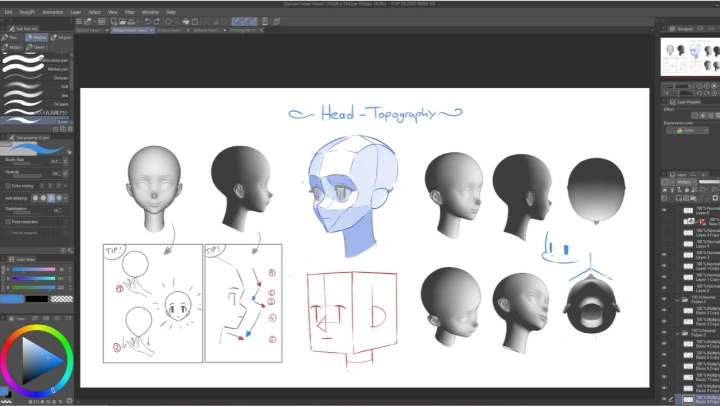Hide Layer 6 using its eye icon
This screenshot has width=720, height=406.
click(x=664, y=210)
